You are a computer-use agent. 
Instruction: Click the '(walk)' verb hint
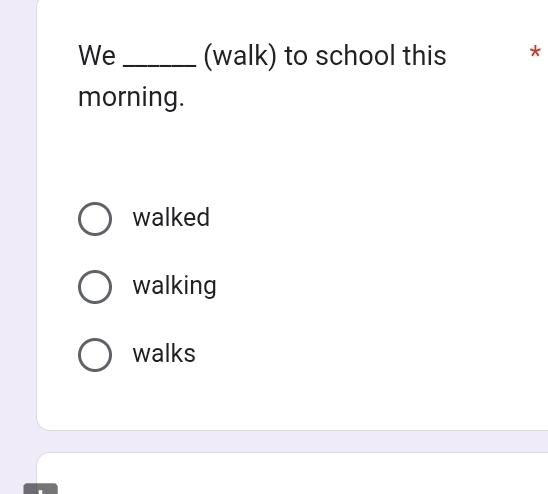tap(240, 56)
